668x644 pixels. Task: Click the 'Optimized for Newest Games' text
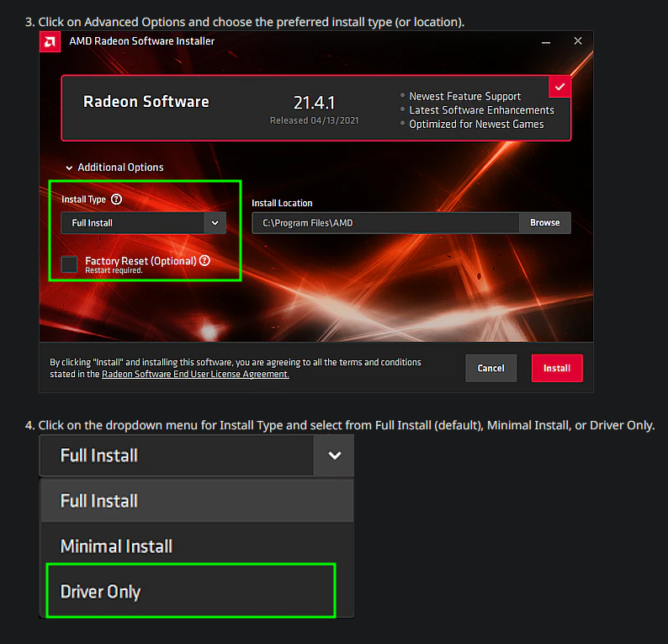(476, 125)
